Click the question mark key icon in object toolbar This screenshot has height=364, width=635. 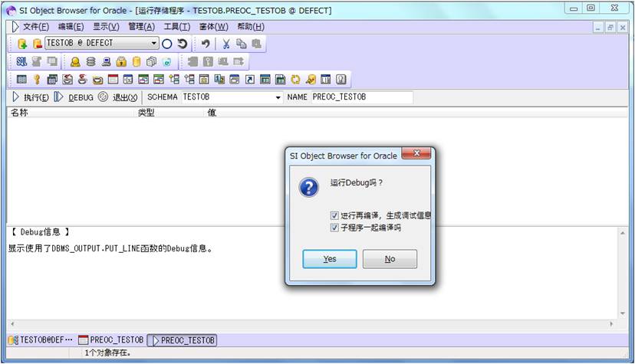[x=37, y=79]
